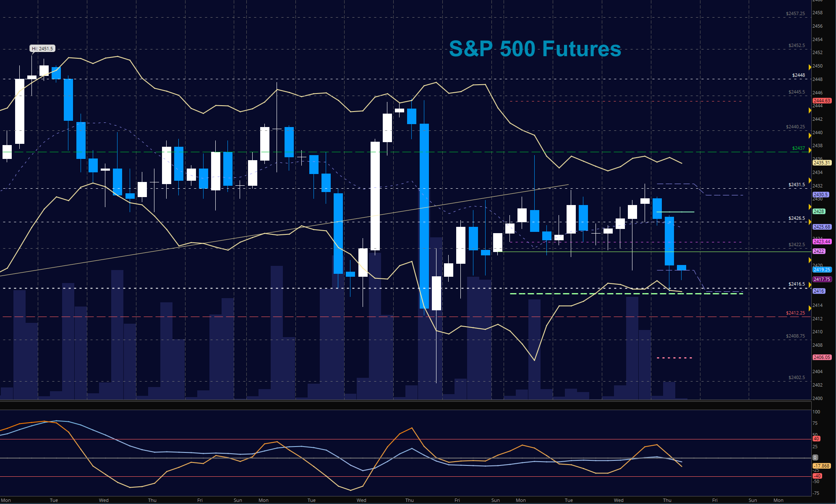Click the yellow arrow marker beside 2450
This screenshot has width=836, height=504.
point(810,67)
